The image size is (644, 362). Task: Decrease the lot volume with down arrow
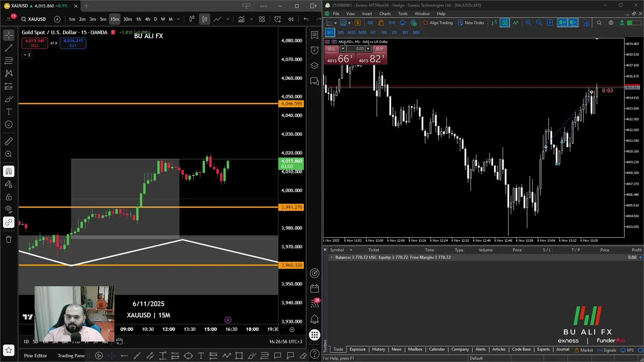pos(343,49)
